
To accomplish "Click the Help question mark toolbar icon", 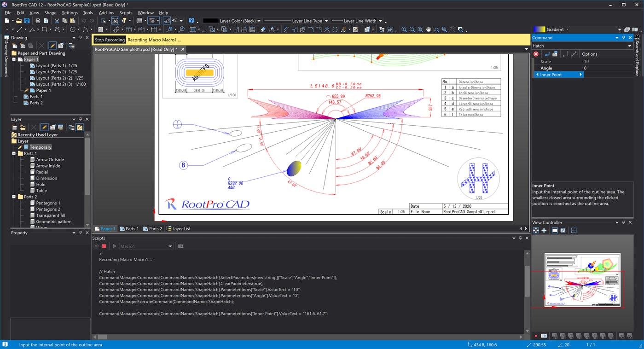I will 191,21.
